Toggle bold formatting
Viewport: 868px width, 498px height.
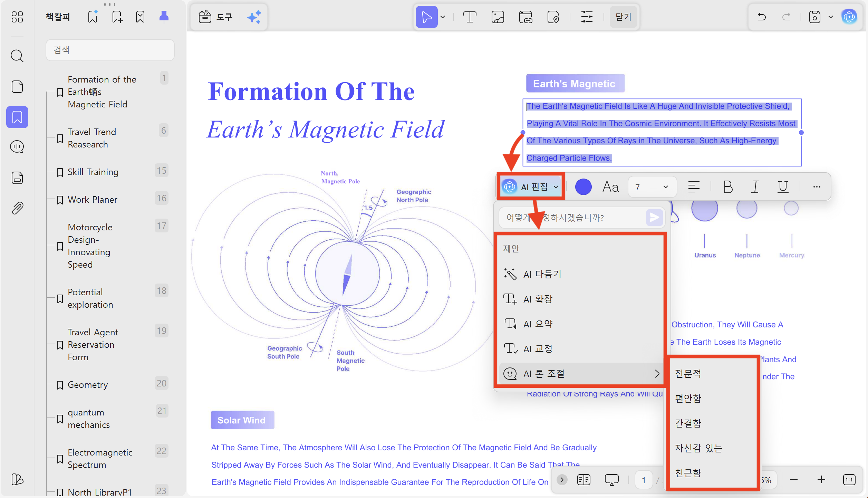point(728,187)
